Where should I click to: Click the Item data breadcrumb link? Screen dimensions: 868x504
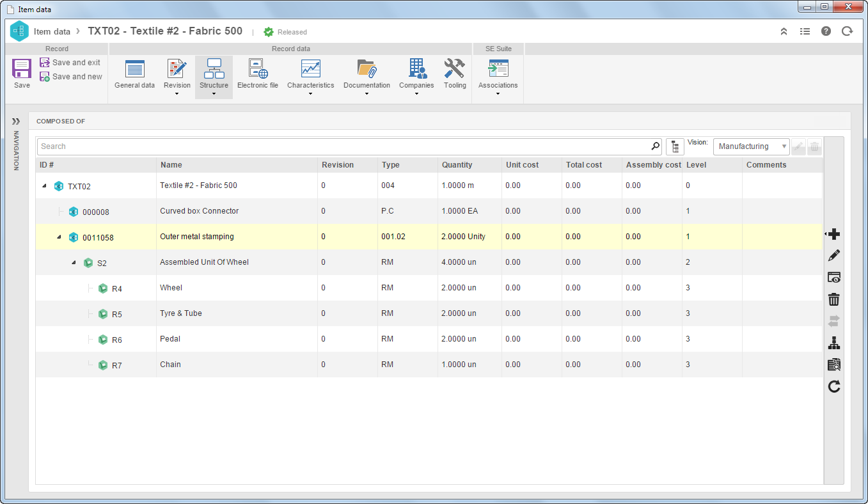[52, 31]
